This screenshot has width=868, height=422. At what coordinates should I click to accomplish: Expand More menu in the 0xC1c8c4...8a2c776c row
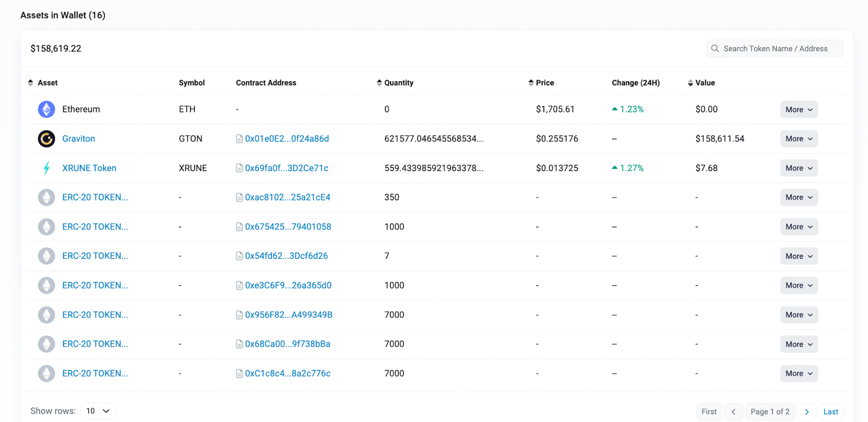pyautogui.click(x=799, y=373)
